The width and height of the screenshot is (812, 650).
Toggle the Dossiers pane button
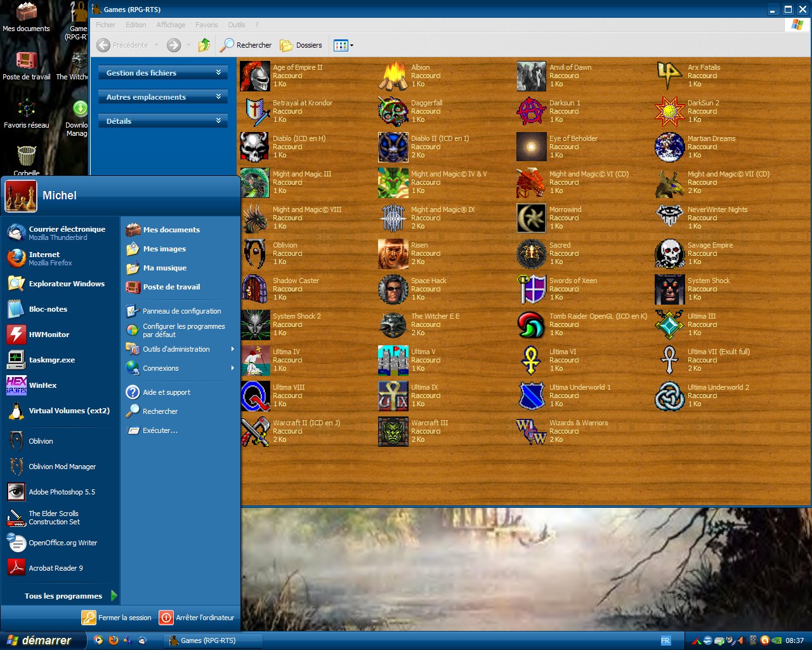[x=301, y=45]
